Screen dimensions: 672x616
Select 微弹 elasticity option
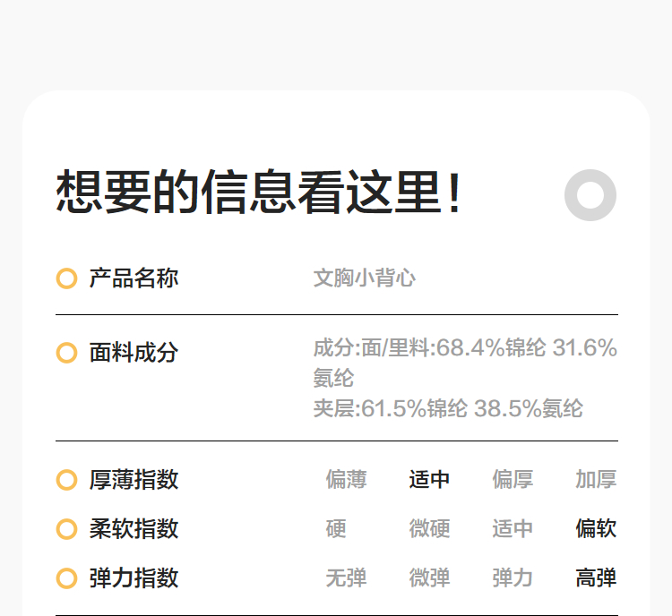429,578
